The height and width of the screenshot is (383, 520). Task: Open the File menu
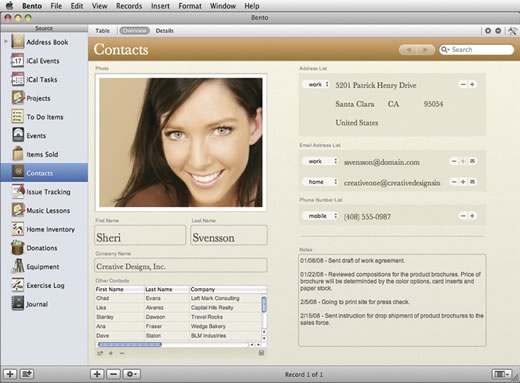pos(56,6)
